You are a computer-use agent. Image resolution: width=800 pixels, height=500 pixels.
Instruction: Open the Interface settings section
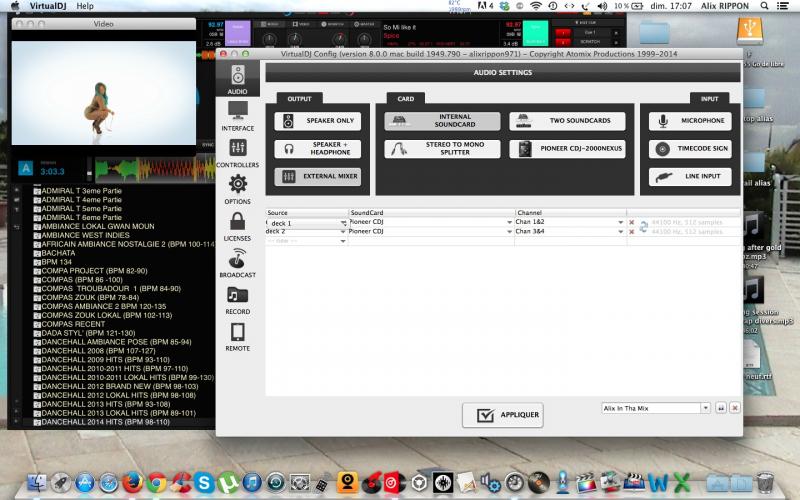click(237, 116)
